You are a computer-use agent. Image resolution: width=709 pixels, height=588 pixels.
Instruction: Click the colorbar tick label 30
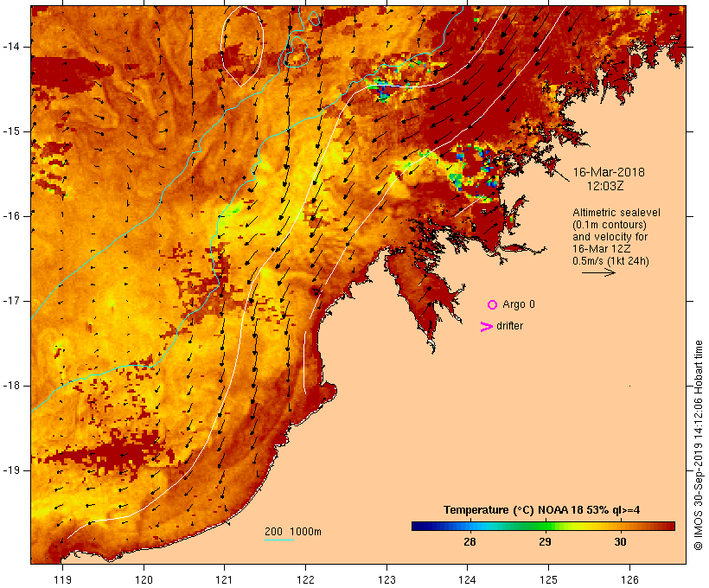click(621, 542)
